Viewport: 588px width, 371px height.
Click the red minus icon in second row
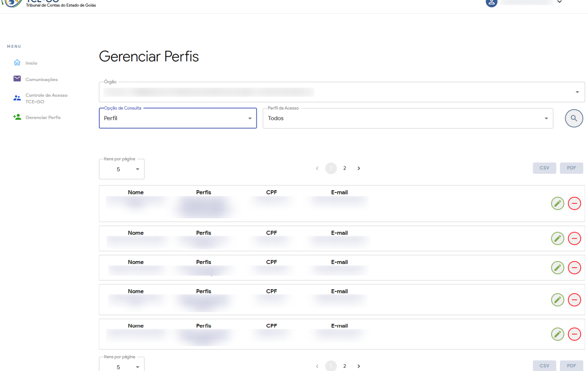pyautogui.click(x=574, y=239)
